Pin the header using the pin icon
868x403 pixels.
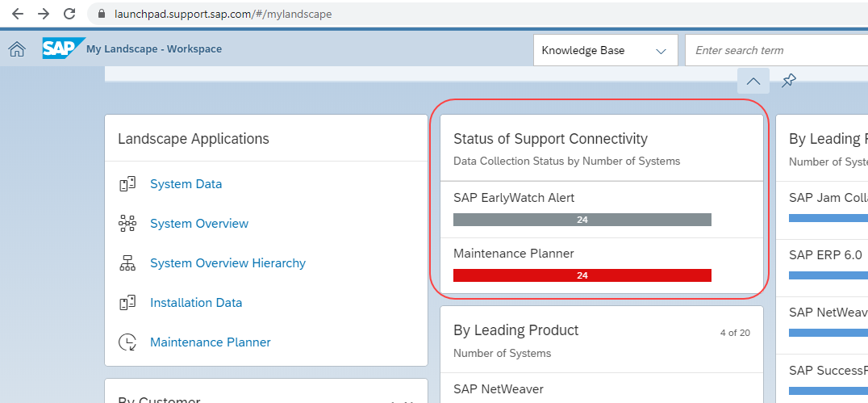(x=789, y=81)
